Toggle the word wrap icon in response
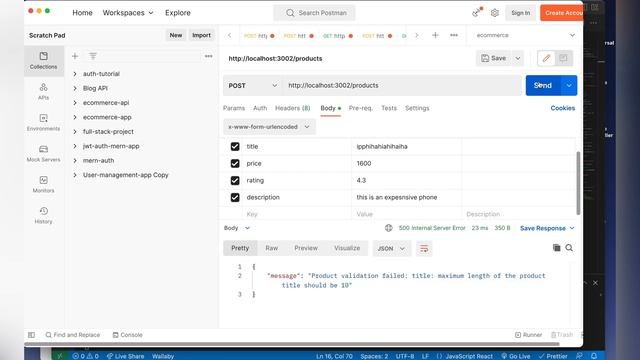 [424, 248]
